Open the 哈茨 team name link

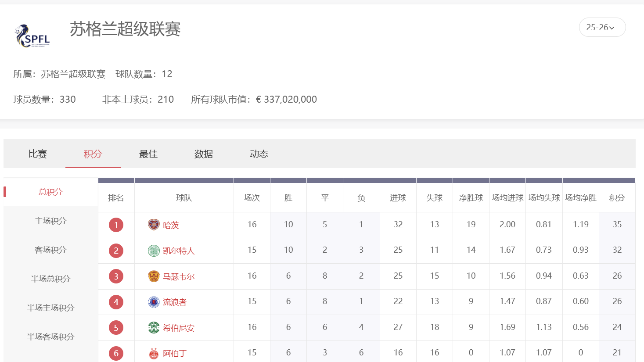(171, 225)
